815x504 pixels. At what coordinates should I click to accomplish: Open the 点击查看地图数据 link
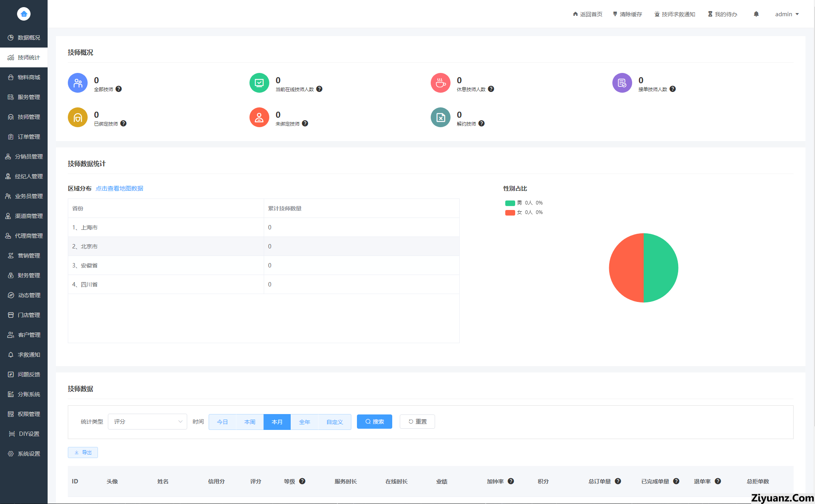(119, 189)
